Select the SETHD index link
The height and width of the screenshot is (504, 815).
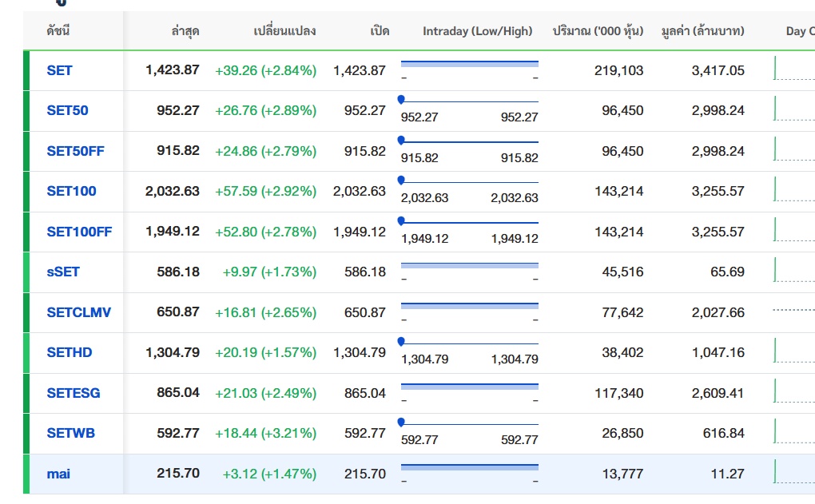[70, 352]
